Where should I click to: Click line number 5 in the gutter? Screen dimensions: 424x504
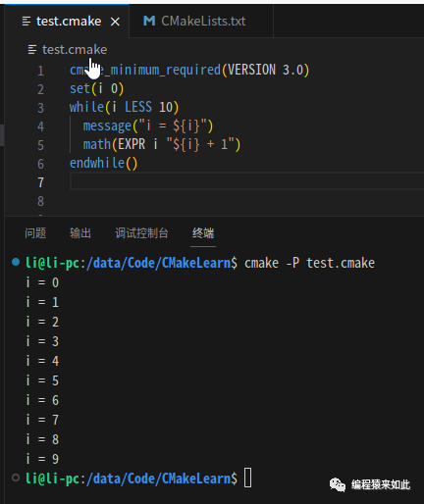(x=40, y=145)
